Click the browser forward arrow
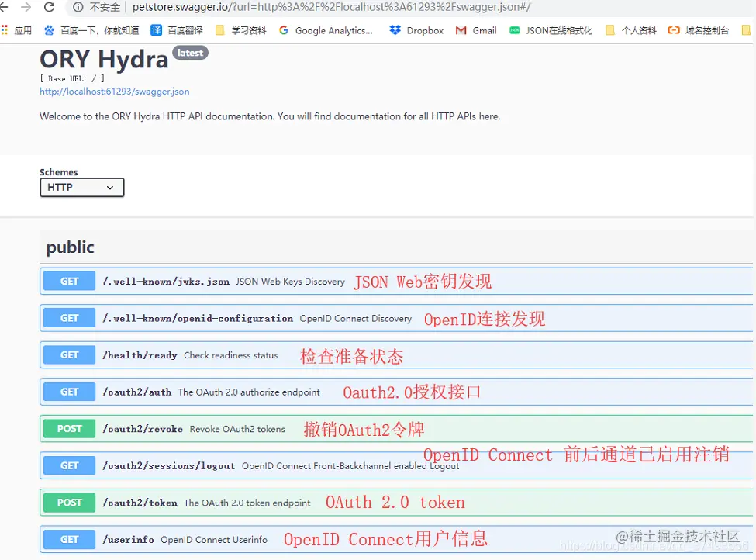756x560 pixels. pos(26,7)
